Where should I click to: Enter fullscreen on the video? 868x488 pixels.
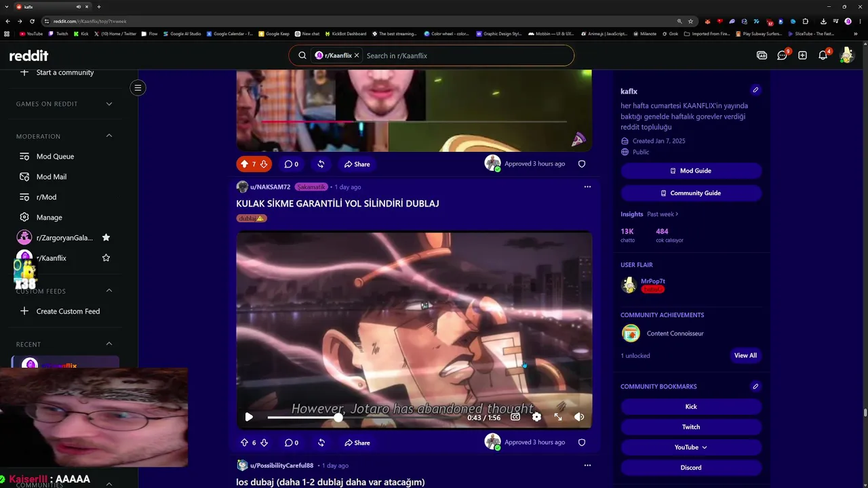(558, 417)
